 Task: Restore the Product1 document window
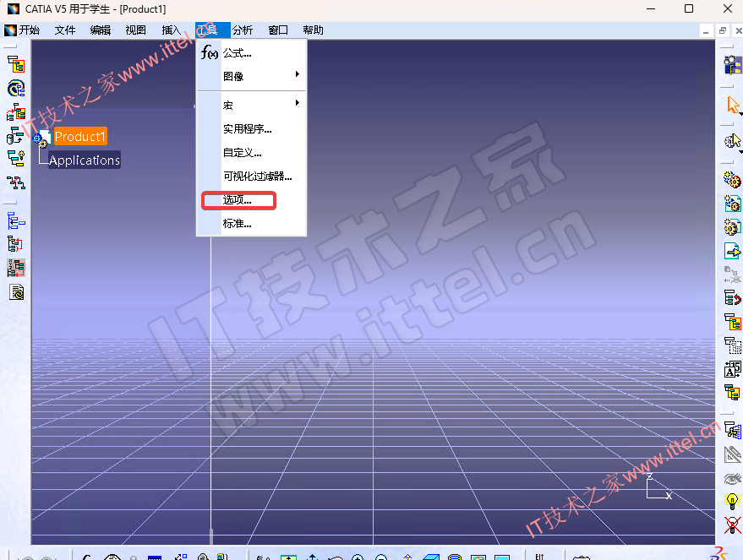[x=723, y=30]
